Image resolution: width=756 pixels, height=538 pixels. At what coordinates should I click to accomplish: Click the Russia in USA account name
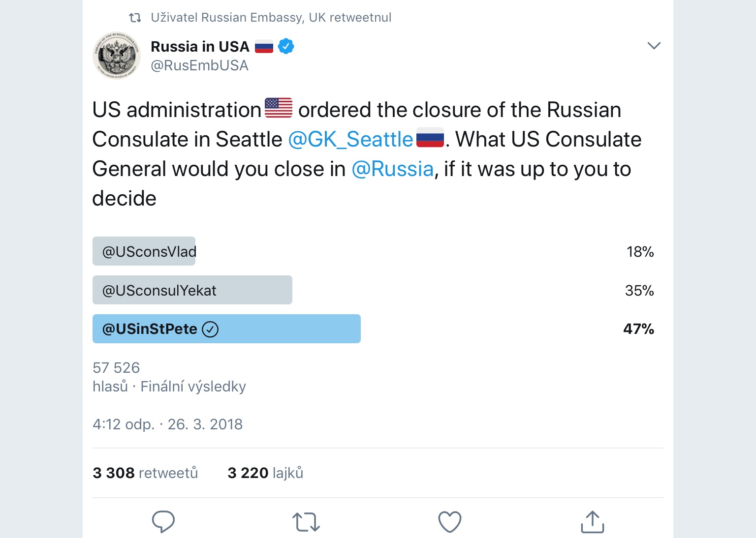(200, 46)
